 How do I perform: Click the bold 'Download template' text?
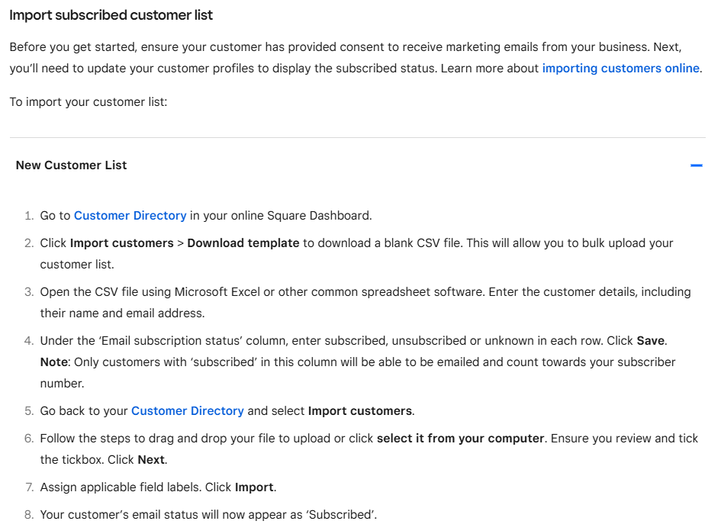(243, 243)
